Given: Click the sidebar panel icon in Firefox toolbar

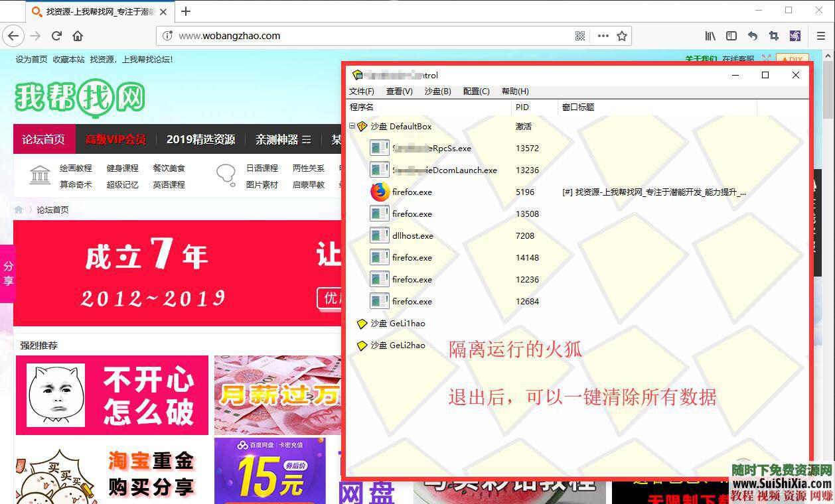Looking at the screenshot, I should coord(731,36).
